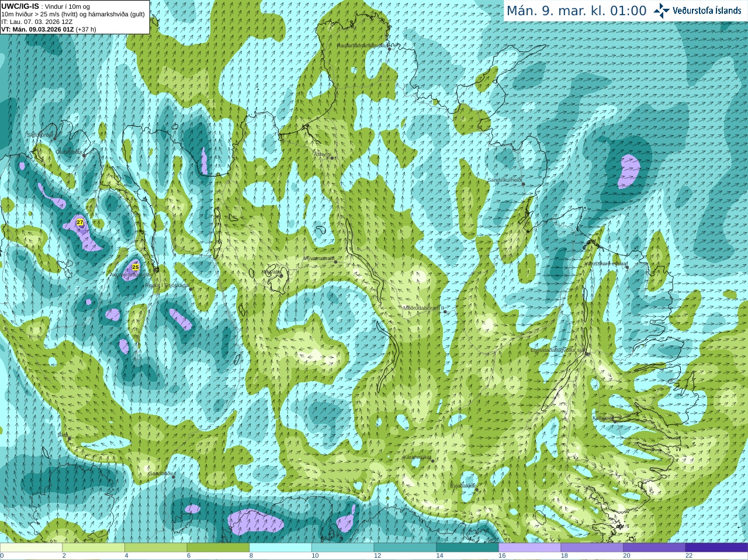Click the UWC/IG-IS model title
The image size is (748, 560).
(x=20, y=6)
